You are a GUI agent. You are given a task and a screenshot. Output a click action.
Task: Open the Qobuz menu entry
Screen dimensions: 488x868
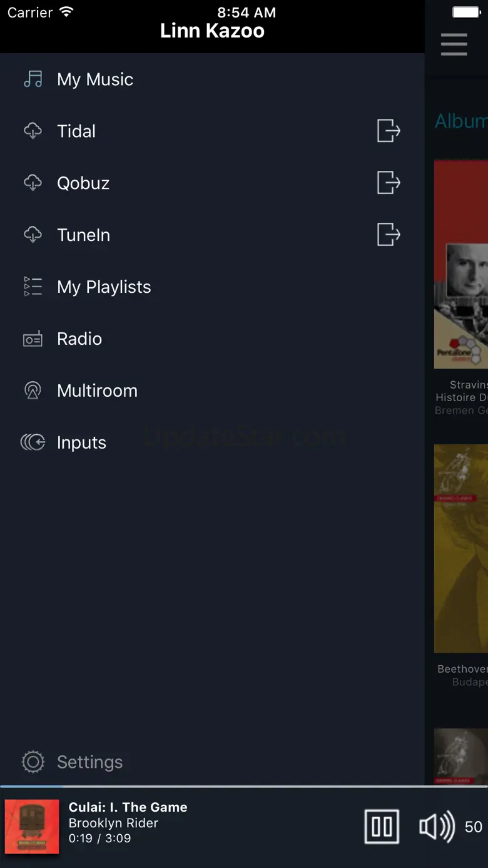coord(83,183)
